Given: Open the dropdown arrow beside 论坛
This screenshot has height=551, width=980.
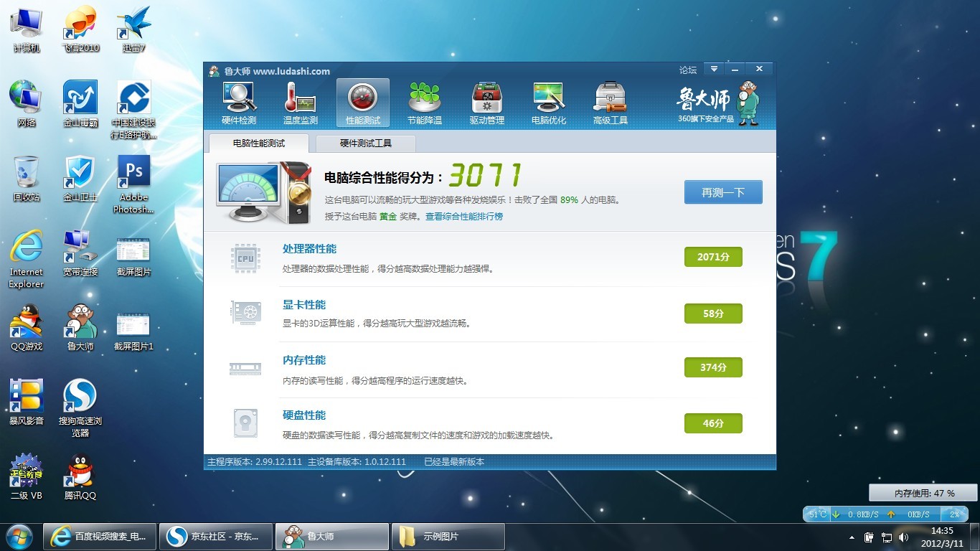Looking at the screenshot, I should 713,69.
